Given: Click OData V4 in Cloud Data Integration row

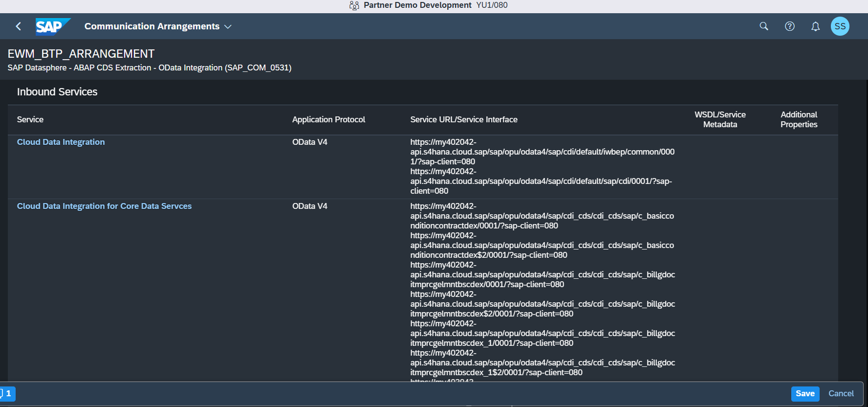Looking at the screenshot, I should click(310, 142).
